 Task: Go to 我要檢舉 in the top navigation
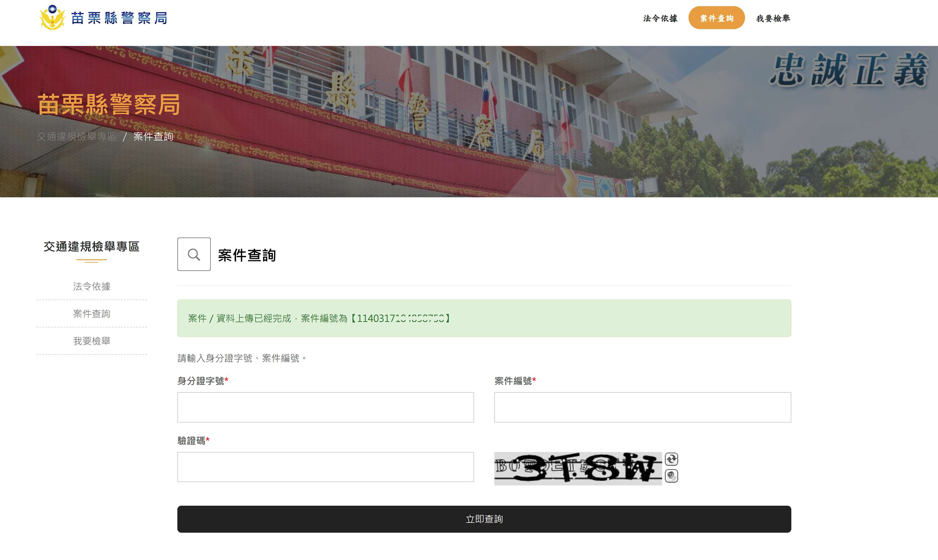(773, 18)
